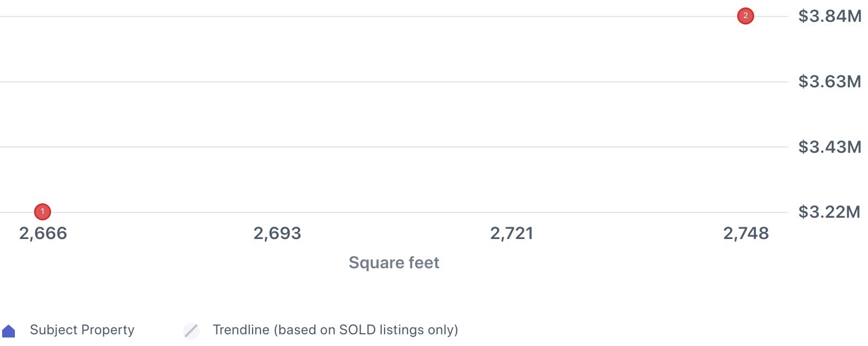The image size is (868, 346).
Task: Click the $3.43M price axis label
Action: pos(830,147)
